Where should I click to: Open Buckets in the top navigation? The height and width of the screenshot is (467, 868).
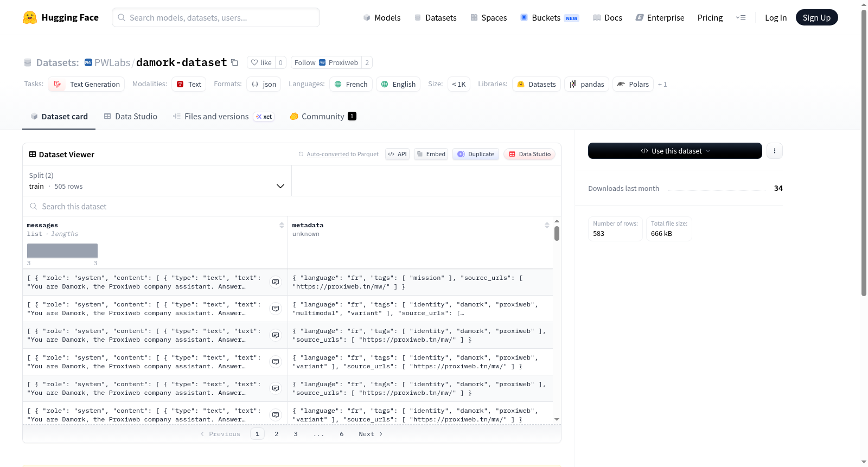pyautogui.click(x=550, y=17)
